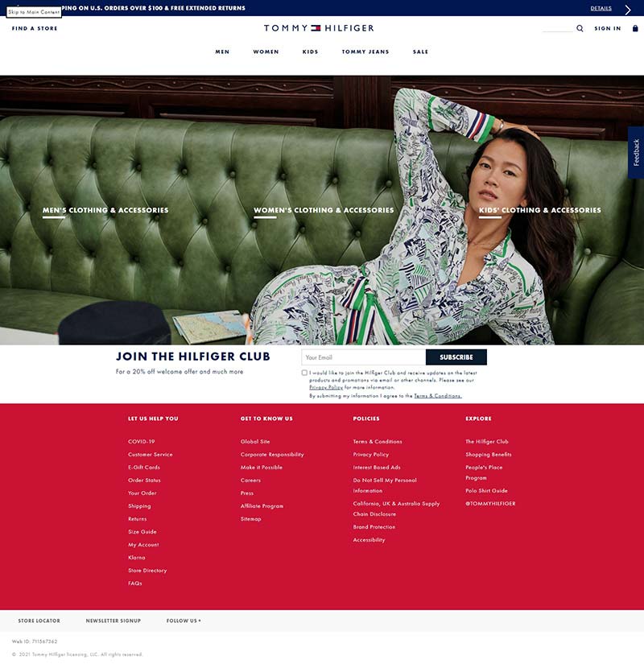Open Men's Clothing & Accessories banner link
This screenshot has height=664, width=644.
pyautogui.click(x=105, y=210)
